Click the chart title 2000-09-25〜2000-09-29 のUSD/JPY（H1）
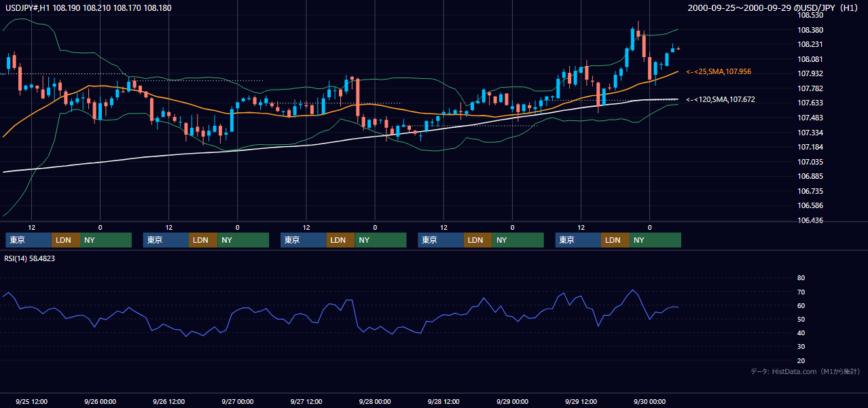Screen dimensions: 868x408 pyautogui.click(x=773, y=7)
